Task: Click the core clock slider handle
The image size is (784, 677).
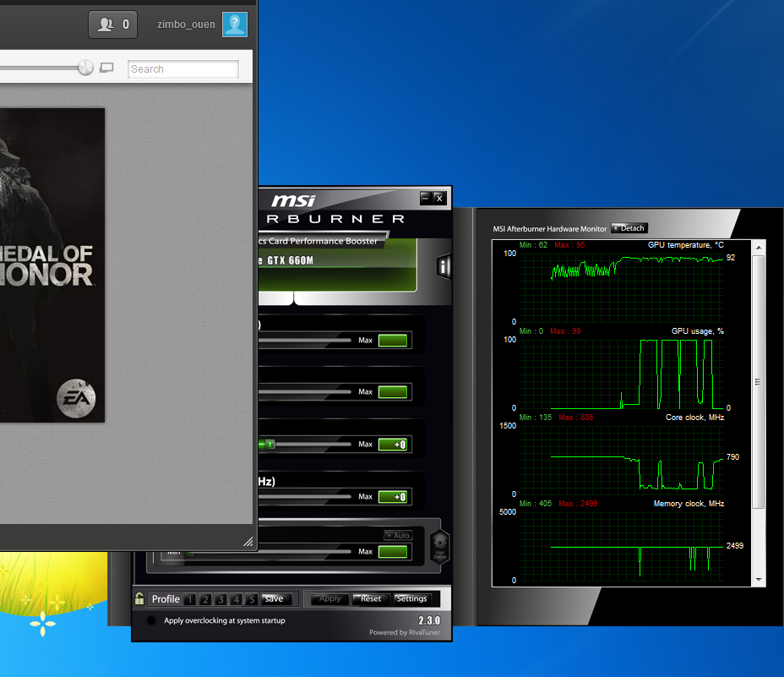Action: pyautogui.click(x=269, y=445)
